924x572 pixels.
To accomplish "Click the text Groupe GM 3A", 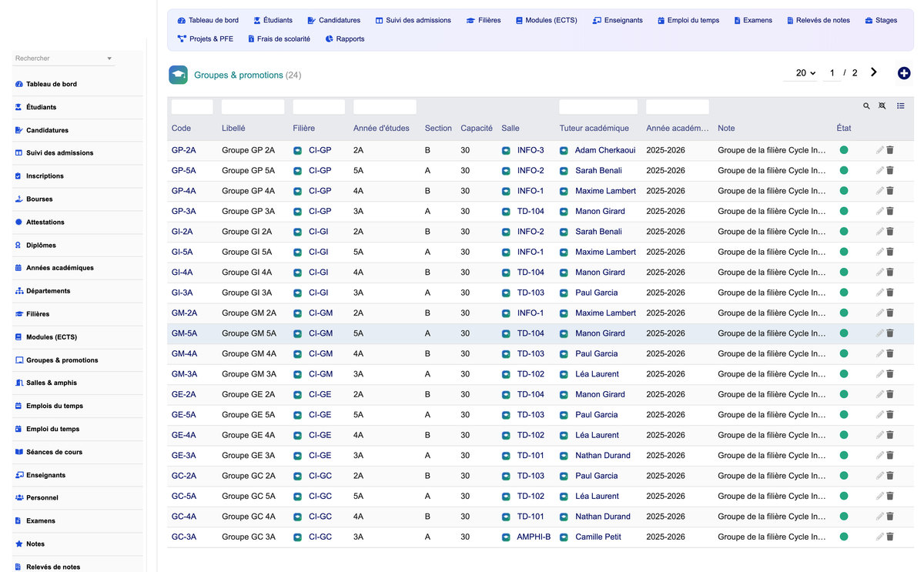I will coord(249,374).
